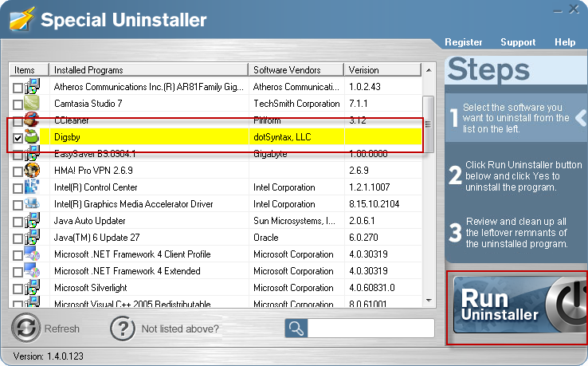Select Microsoft Silverlight row name
This screenshot has width=588, height=366.
(90, 288)
